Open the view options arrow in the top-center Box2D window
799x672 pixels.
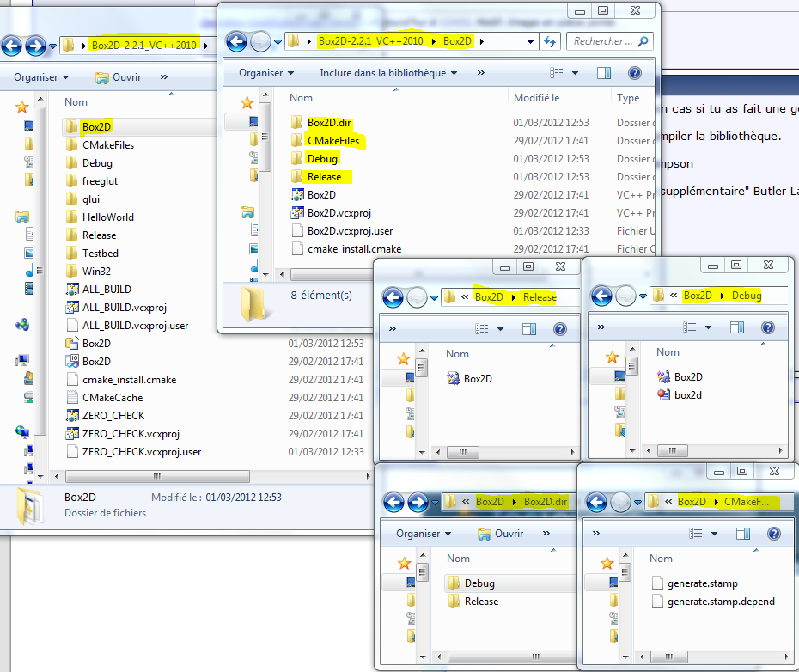[x=576, y=73]
